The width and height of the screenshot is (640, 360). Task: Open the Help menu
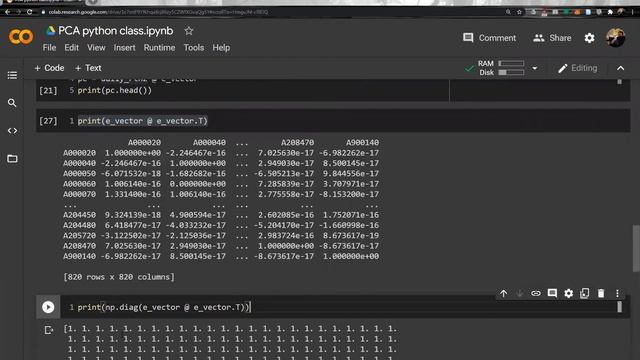(x=221, y=48)
